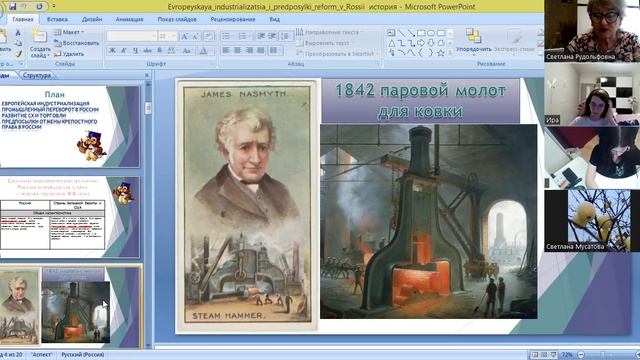Click the Создать слайд button

tap(40, 44)
